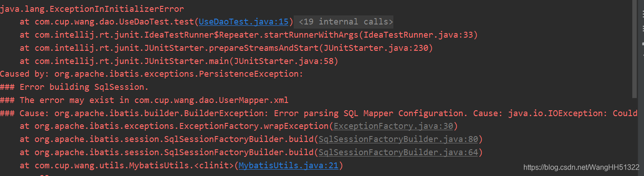Click the 'Caused by: PersistenceException' line
The image size is (644, 176).
pyautogui.click(x=152, y=74)
